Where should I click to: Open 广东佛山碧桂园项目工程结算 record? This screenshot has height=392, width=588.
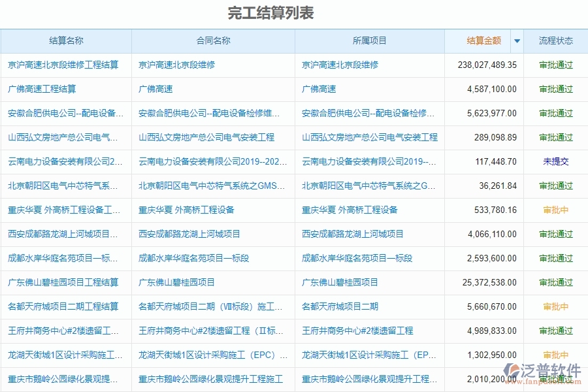pos(63,282)
